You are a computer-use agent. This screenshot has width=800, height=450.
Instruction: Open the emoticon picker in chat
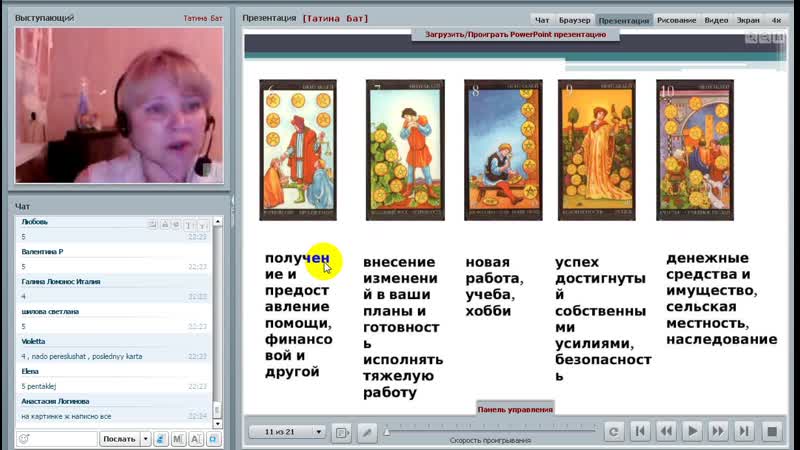pos(23,439)
